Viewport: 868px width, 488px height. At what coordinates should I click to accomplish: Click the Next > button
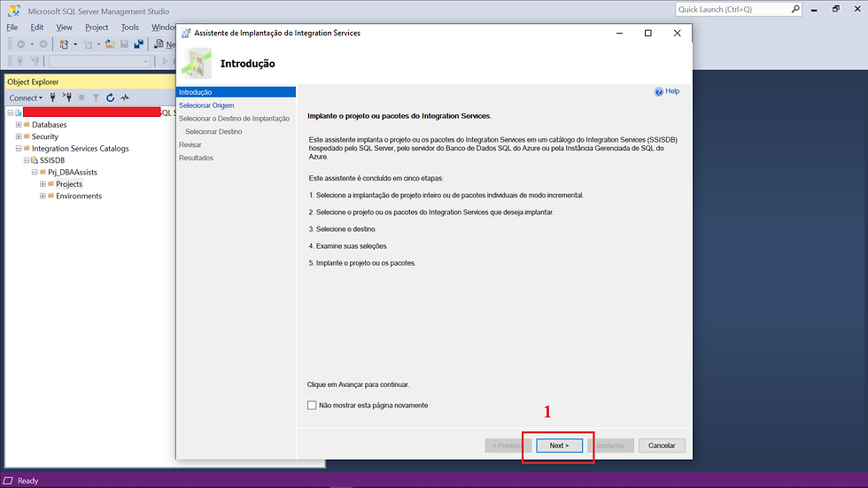[x=559, y=445]
